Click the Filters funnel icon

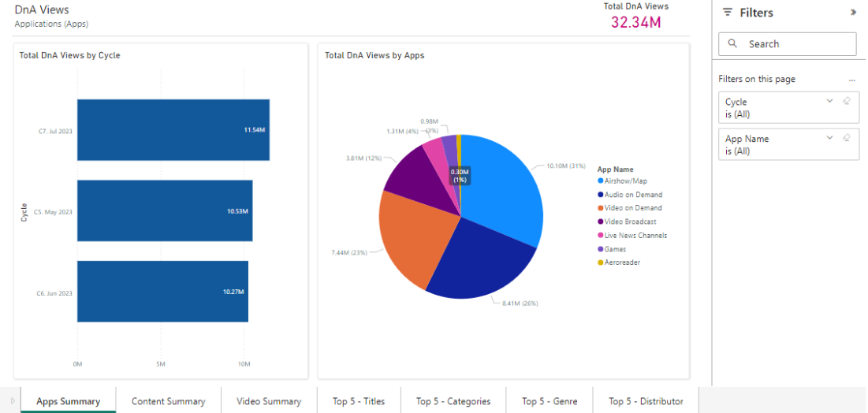[x=727, y=13]
